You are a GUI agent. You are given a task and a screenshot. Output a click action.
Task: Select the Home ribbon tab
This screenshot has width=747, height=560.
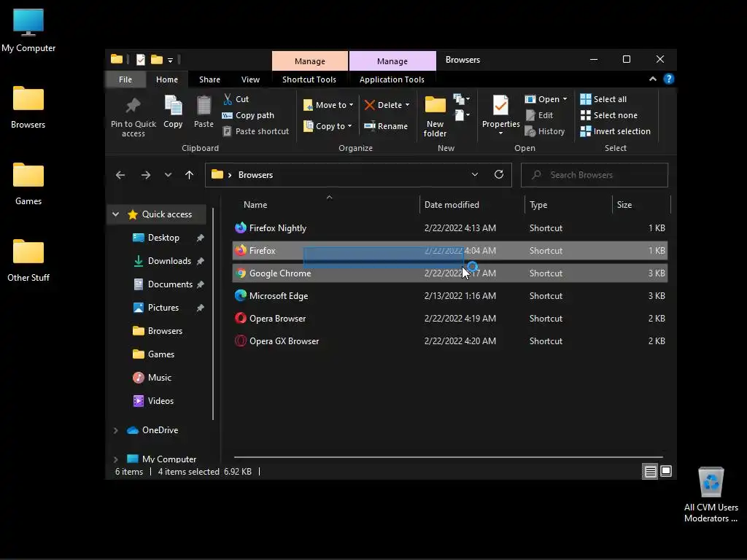pos(167,79)
